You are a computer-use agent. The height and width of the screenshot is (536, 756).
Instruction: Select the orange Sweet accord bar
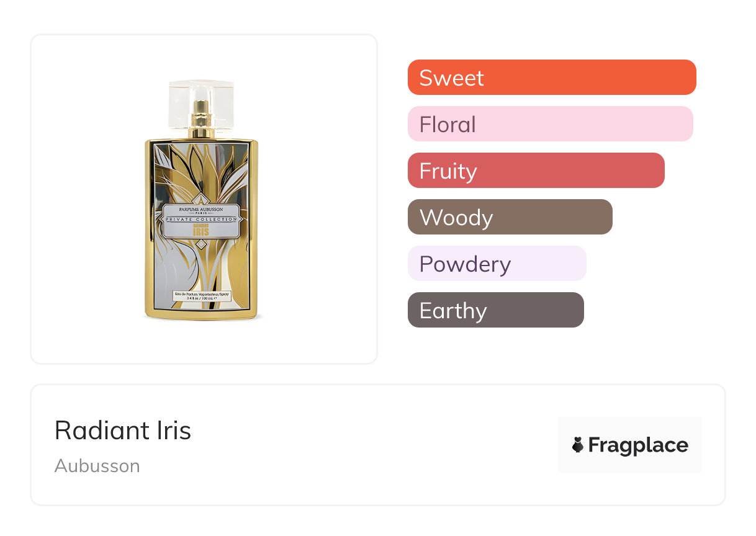coord(551,78)
